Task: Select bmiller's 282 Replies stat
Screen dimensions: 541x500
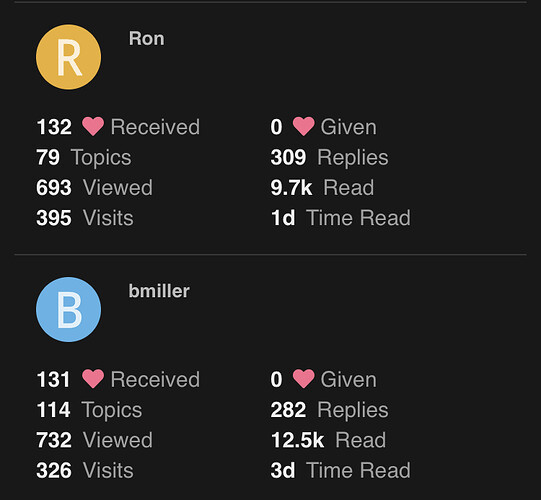Action: click(329, 410)
